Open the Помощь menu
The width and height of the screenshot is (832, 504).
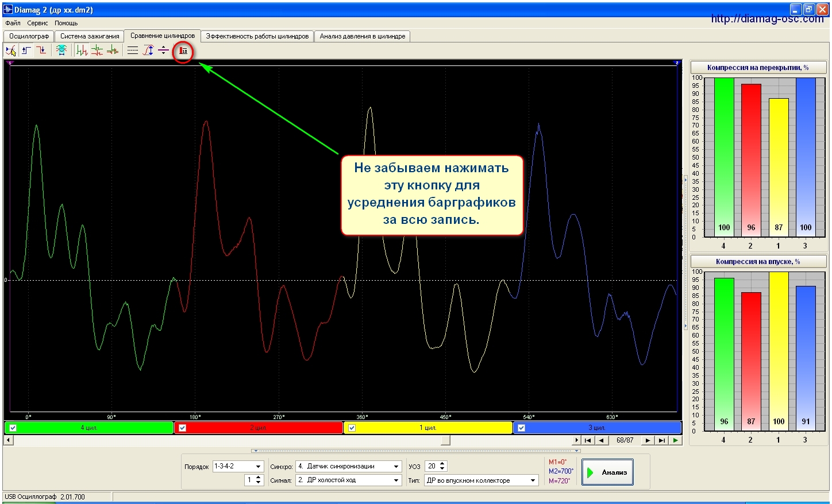tap(66, 23)
